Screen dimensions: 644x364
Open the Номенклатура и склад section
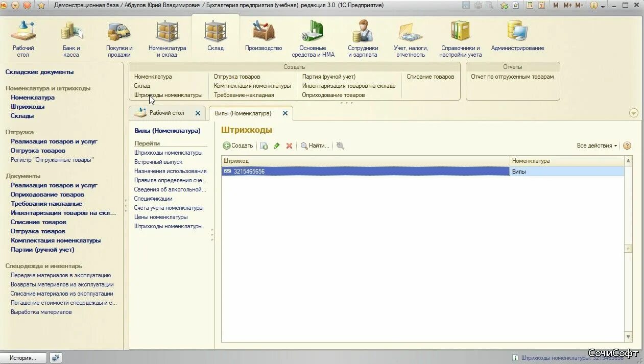(167, 39)
